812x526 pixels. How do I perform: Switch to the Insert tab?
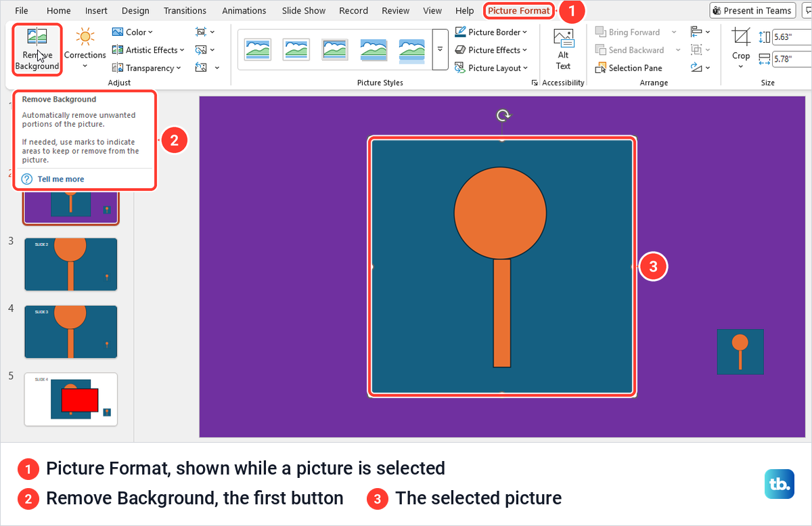pyautogui.click(x=97, y=11)
